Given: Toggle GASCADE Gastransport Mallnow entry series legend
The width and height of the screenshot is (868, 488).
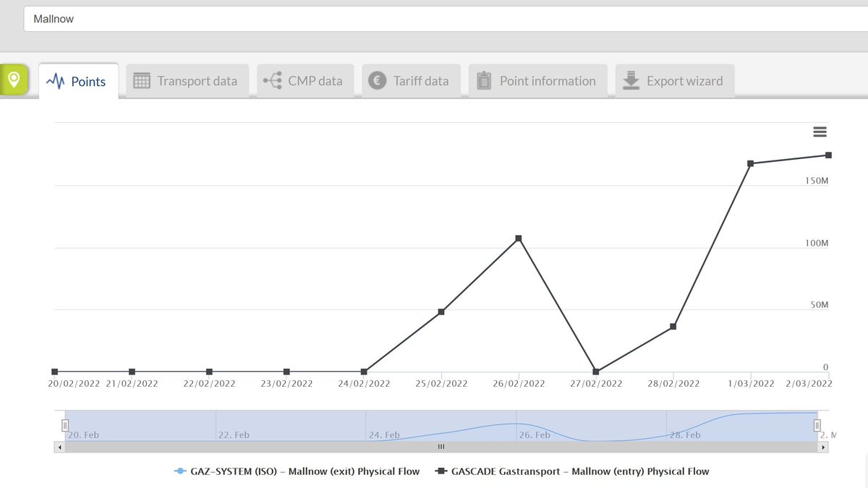Looking at the screenshot, I should [572, 471].
